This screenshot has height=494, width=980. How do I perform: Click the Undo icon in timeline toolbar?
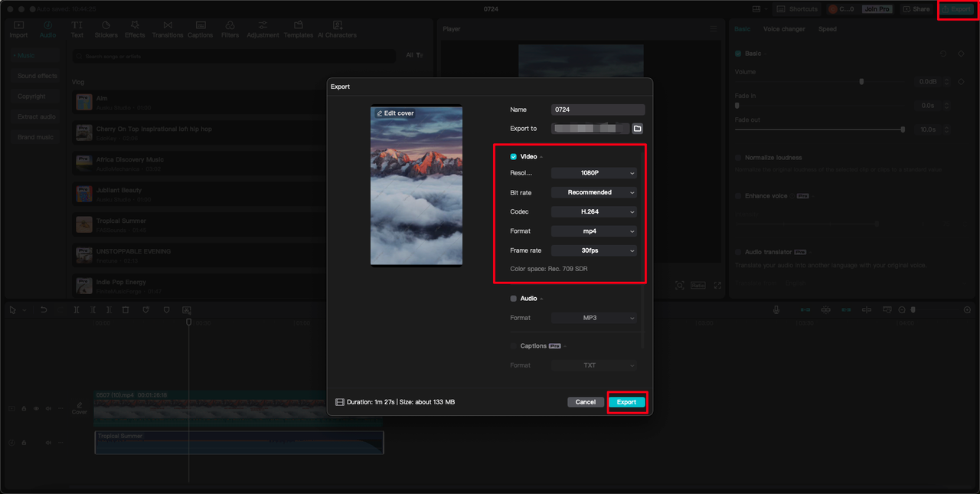[44, 310]
